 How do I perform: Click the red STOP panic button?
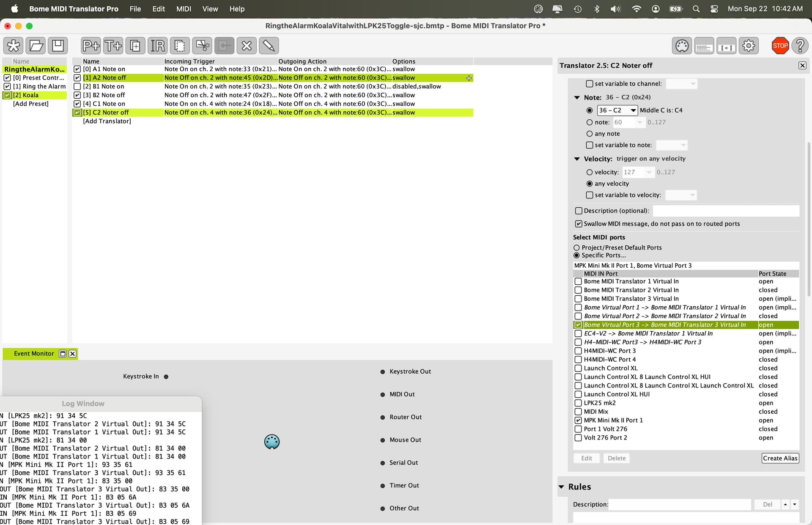coord(780,46)
